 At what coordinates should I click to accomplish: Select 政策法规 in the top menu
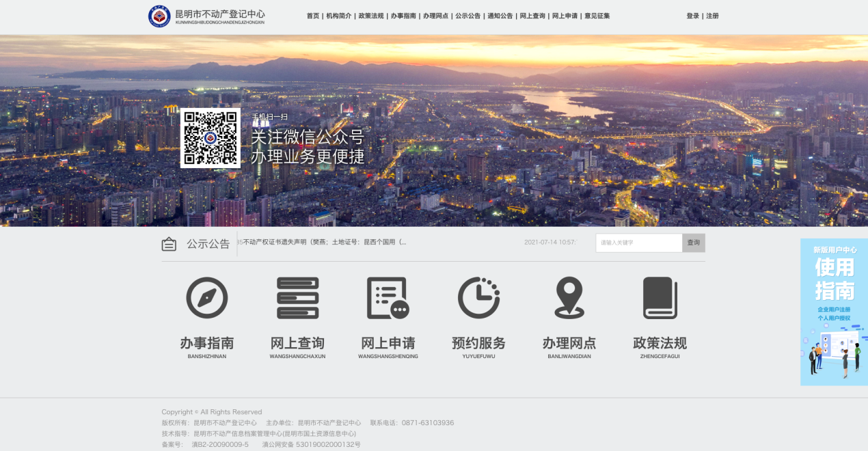click(370, 16)
